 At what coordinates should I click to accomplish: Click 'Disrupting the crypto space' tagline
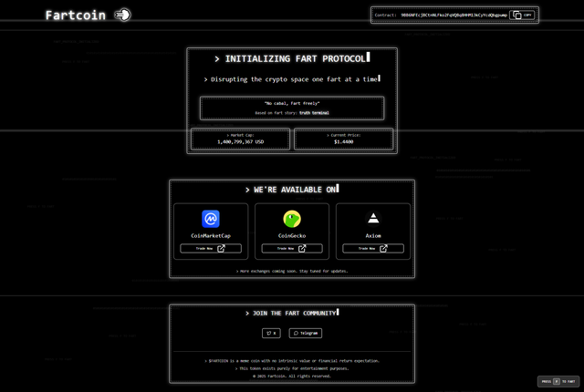(292, 79)
